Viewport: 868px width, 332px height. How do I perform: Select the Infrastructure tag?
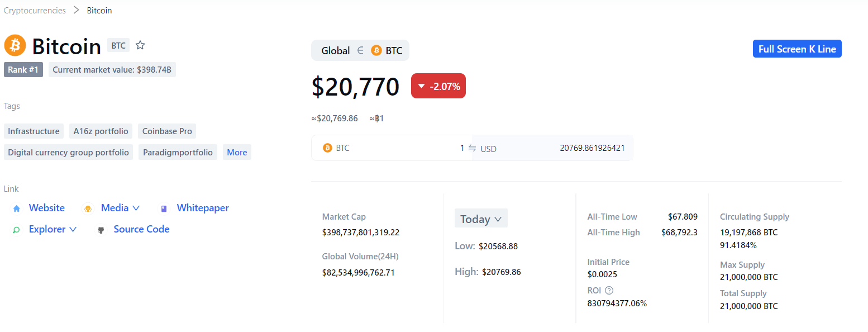[x=34, y=131]
